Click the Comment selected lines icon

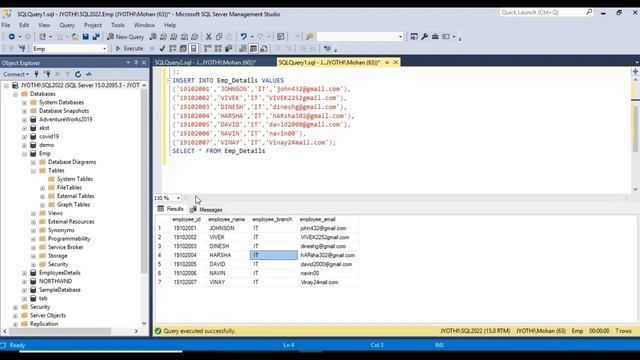pos(278,49)
